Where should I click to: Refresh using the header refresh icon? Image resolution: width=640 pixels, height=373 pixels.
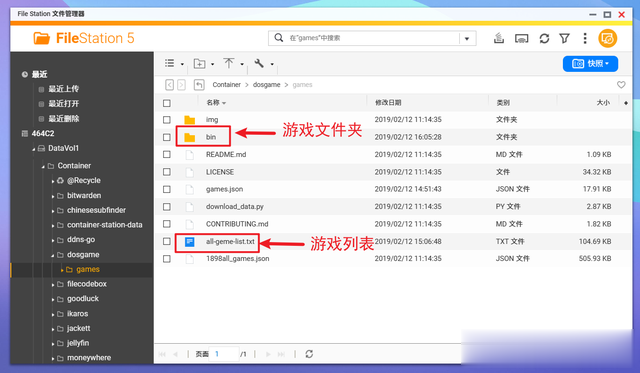tap(544, 38)
